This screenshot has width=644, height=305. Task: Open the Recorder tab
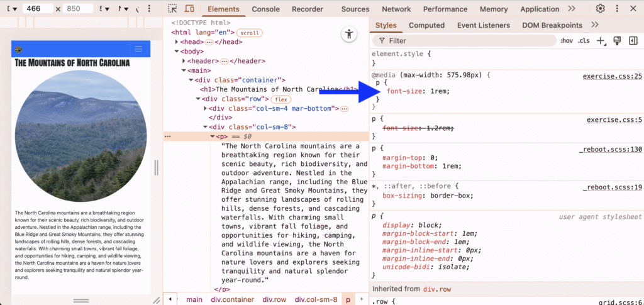308,9
